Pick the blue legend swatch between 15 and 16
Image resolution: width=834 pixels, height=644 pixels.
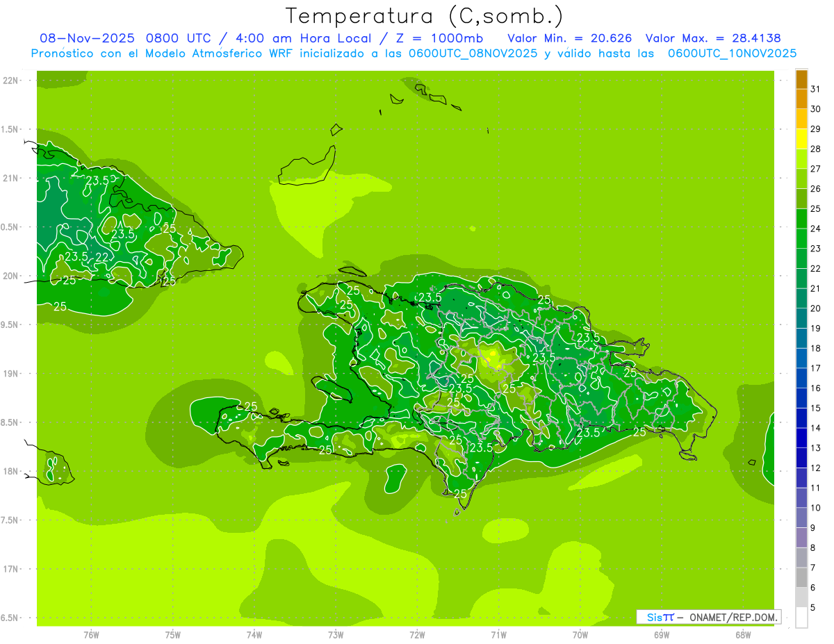(x=801, y=398)
